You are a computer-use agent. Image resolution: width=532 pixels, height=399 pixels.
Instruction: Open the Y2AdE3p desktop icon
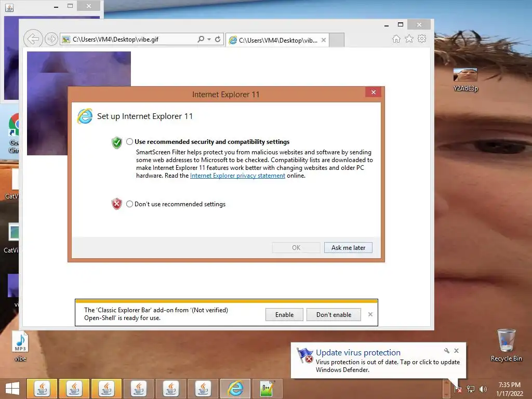point(465,79)
